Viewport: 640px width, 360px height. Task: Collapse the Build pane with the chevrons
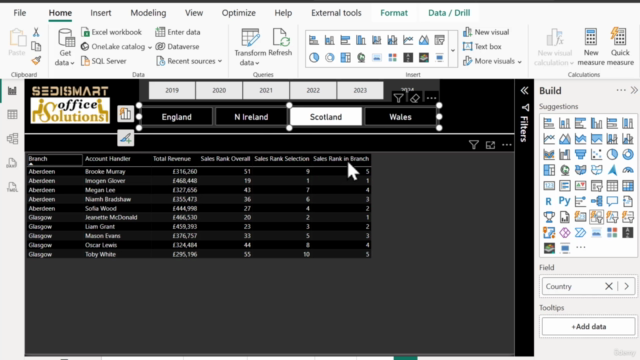click(634, 91)
